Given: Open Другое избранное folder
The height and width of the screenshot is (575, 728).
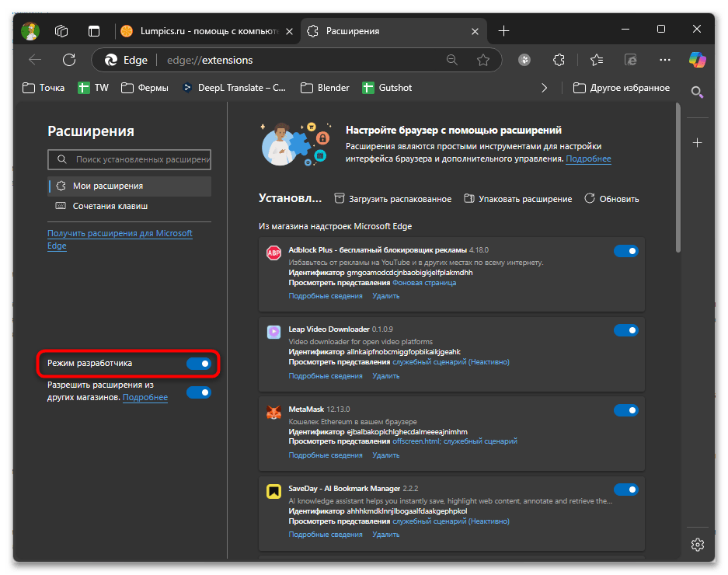Looking at the screenshot, I should [622, 88].
